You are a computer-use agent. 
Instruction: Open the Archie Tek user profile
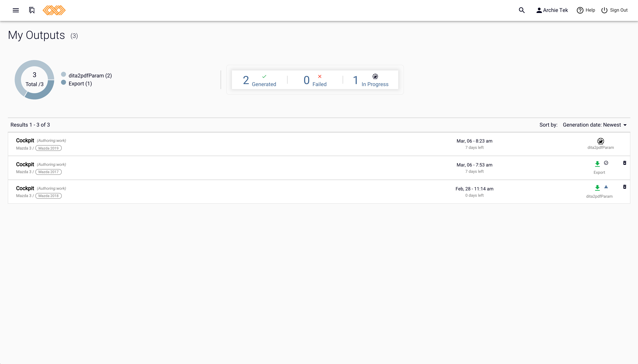point(552,10)
